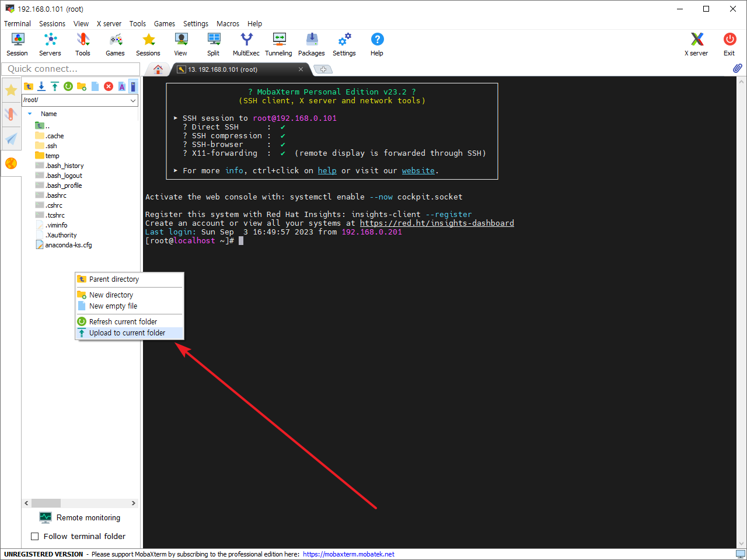Open the Sessions star icon in toolbar
747x560 pixels.
pos(148,44)
